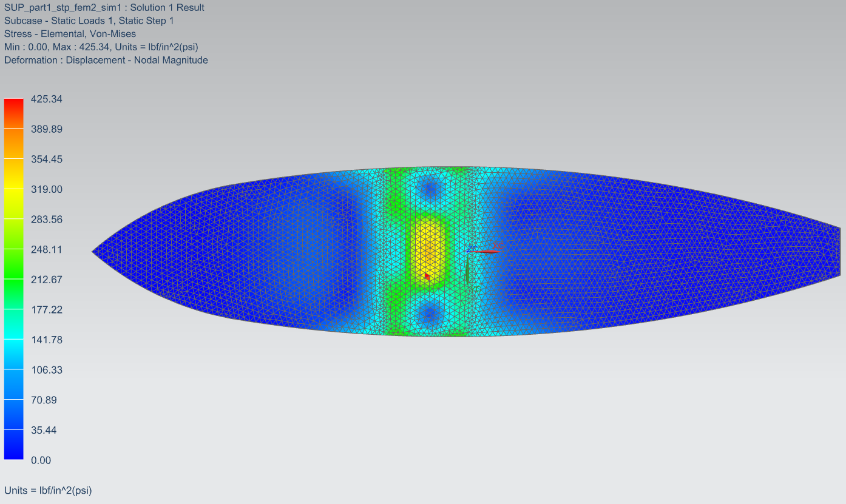The image size is (846, 504).
Task: Pick the yellow band in the color legend
Action: click(13, 189)
